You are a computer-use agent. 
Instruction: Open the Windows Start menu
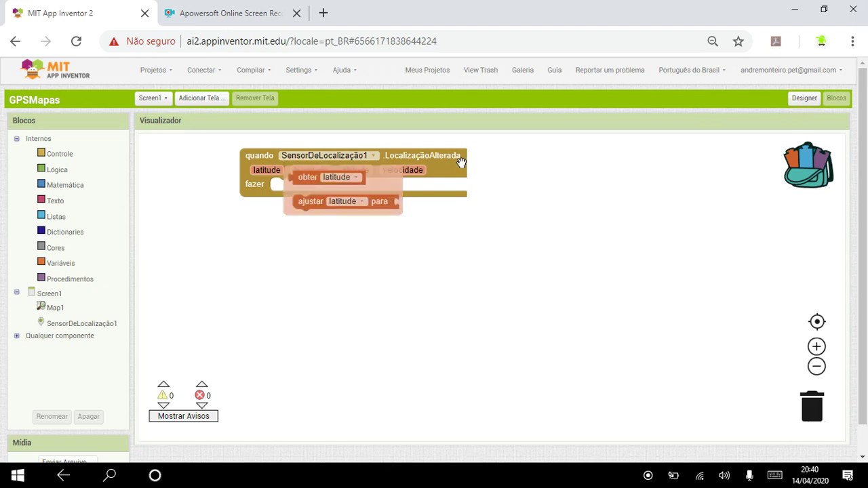coord(18,475)
